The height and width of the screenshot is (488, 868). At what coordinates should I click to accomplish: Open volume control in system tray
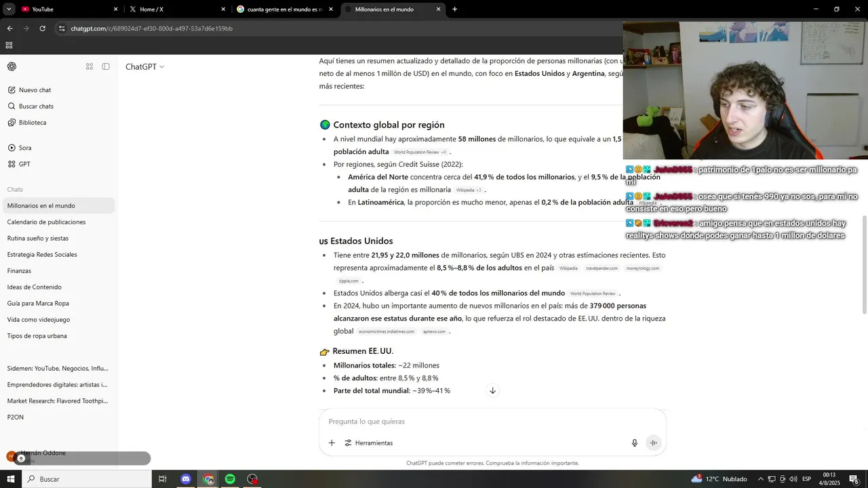click(793, 479)
